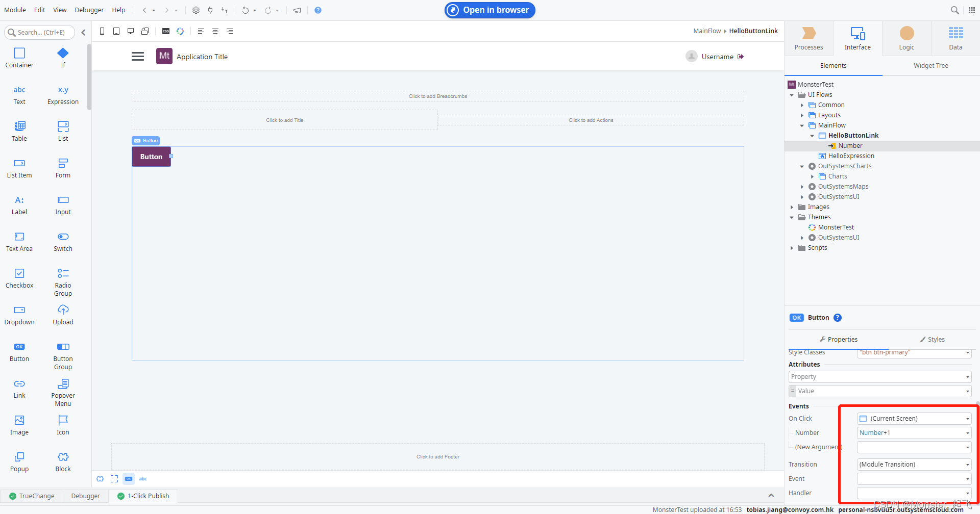Select the Checkbox widget

pyautogui.click(x=19, y=278)
